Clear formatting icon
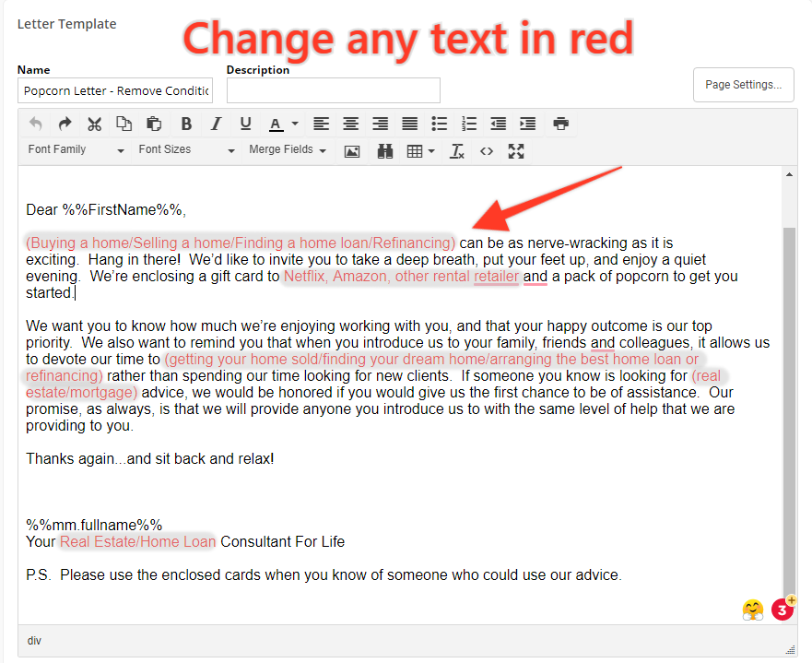Viewport: 812px width, 663px height. 457,151
